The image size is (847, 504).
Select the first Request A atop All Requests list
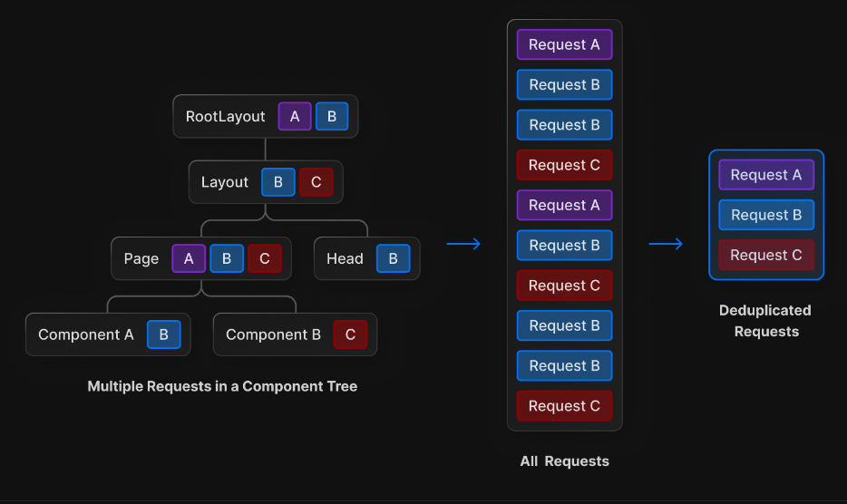(x=564, y=44)
